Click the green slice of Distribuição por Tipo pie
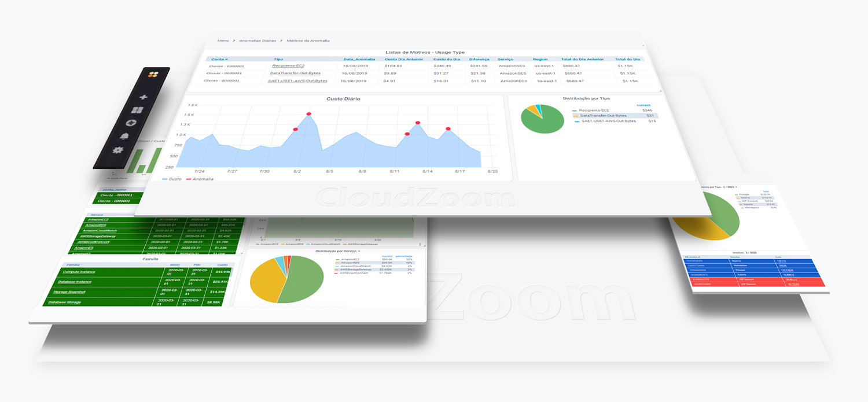868x402 pixels. [x=547, y=123]
